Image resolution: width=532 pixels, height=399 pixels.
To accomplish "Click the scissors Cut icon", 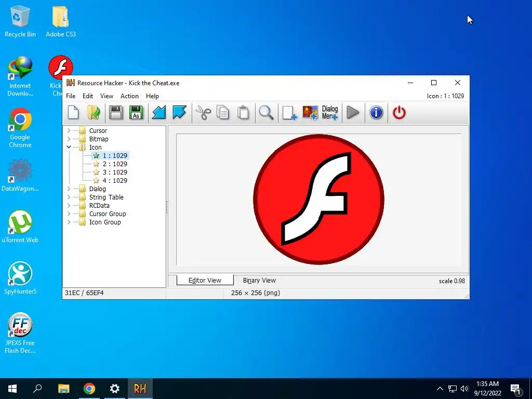I will 203,113.
